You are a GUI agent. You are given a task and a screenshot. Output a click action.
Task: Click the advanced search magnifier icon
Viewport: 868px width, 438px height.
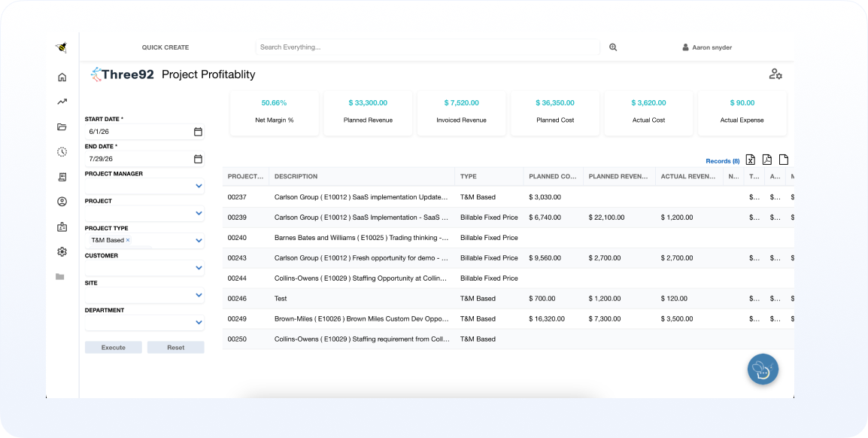[x=613, y=47]
